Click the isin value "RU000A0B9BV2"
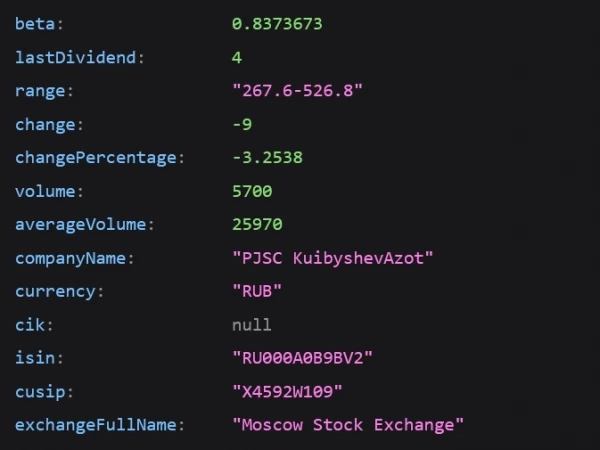Screen dimensions: 600x450 point(302,358)
